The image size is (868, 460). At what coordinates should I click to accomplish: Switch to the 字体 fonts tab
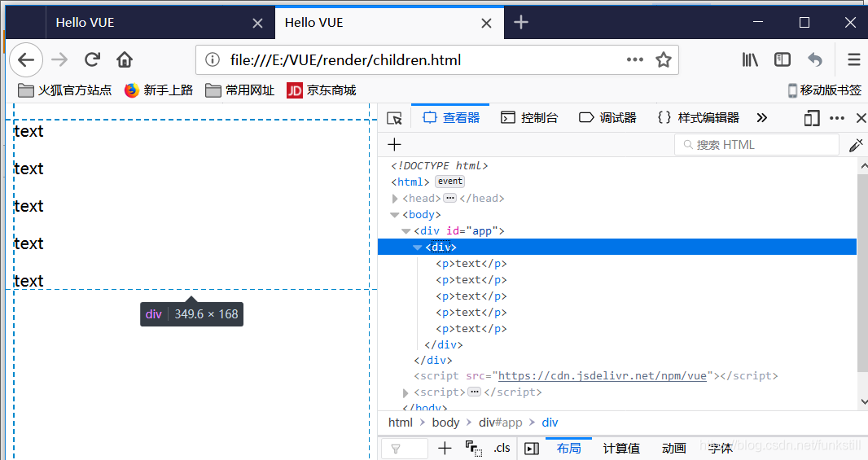coord(720,449)
